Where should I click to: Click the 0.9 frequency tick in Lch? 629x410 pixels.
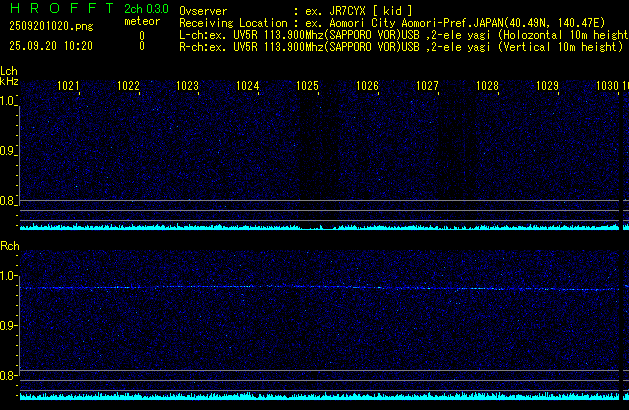pos(8,151)
